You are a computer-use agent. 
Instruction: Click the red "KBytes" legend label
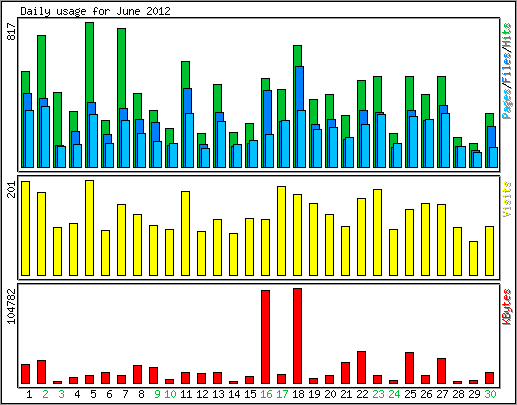tap(507, 307)
